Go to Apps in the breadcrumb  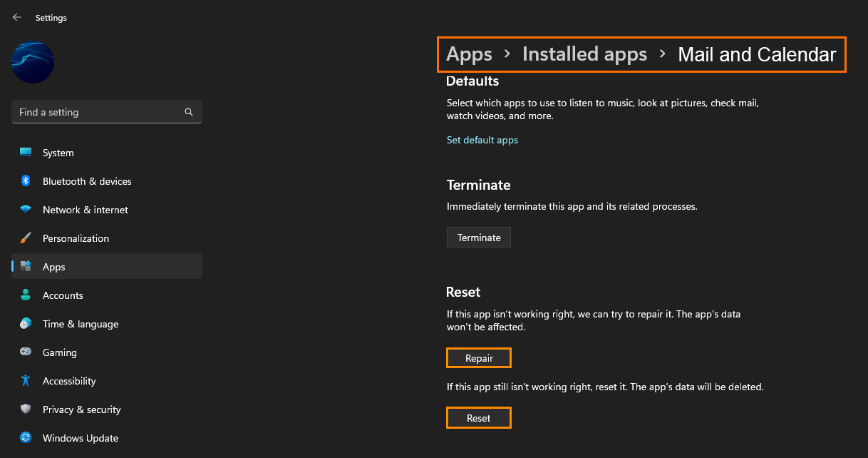pyautogui.click(x=469, y=54)
